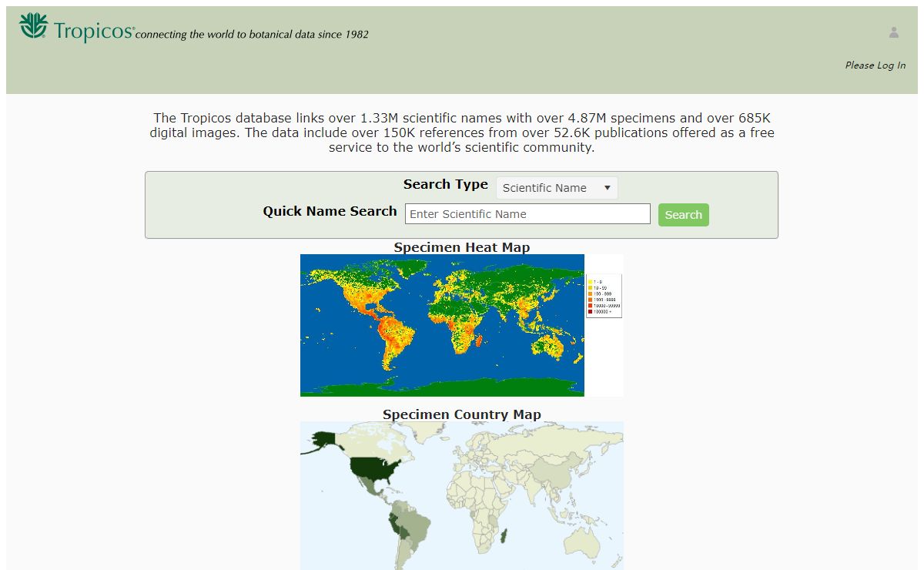Click the Specimen Heat Map heading

tap(462, 247)
